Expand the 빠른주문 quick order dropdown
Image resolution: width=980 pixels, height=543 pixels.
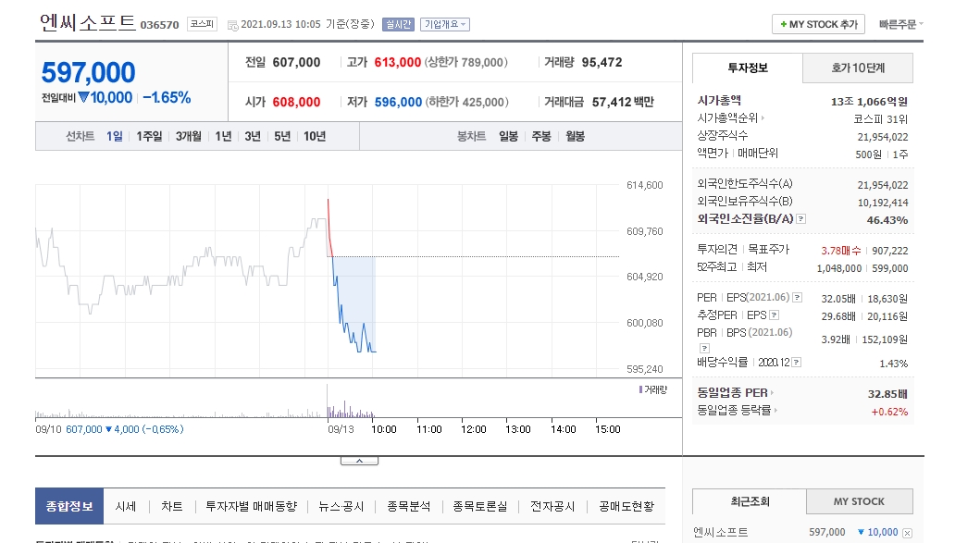900,25
